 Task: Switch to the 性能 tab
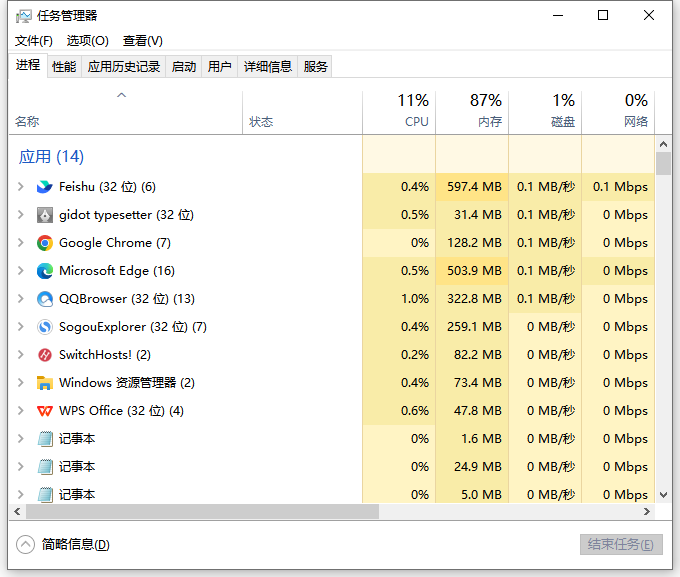pos(64,66)
